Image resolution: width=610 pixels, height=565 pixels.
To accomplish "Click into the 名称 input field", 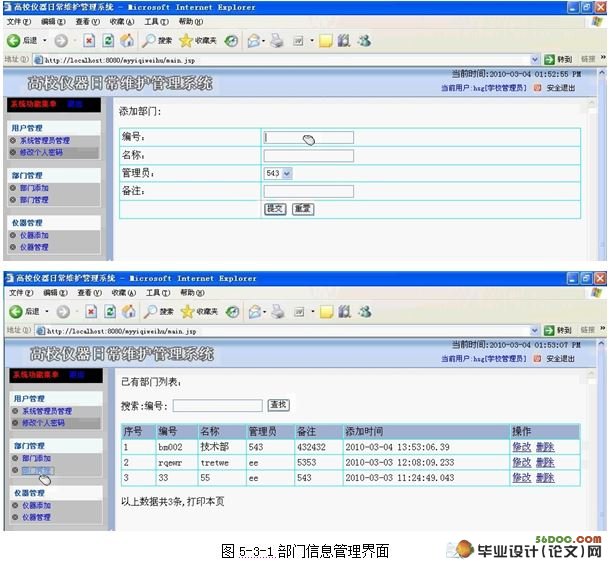I will click(x=308, y=156).
